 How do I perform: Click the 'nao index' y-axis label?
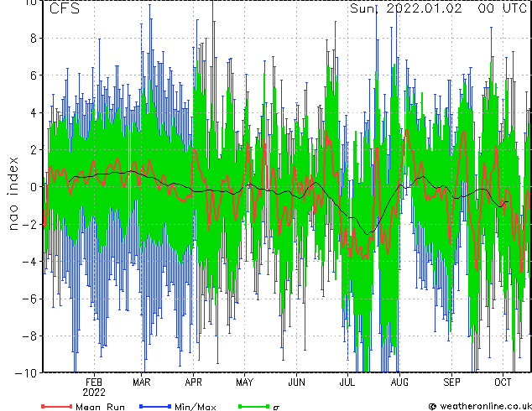(13, 194)
